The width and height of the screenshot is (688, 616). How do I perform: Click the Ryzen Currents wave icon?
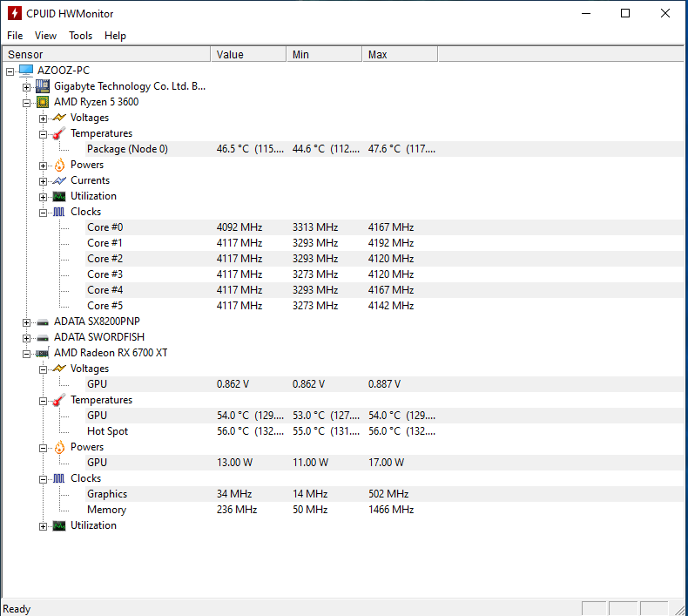[59, 180]
